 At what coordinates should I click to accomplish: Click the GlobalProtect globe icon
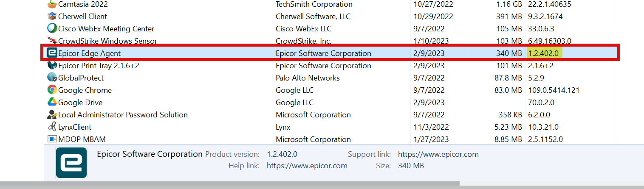52,78
